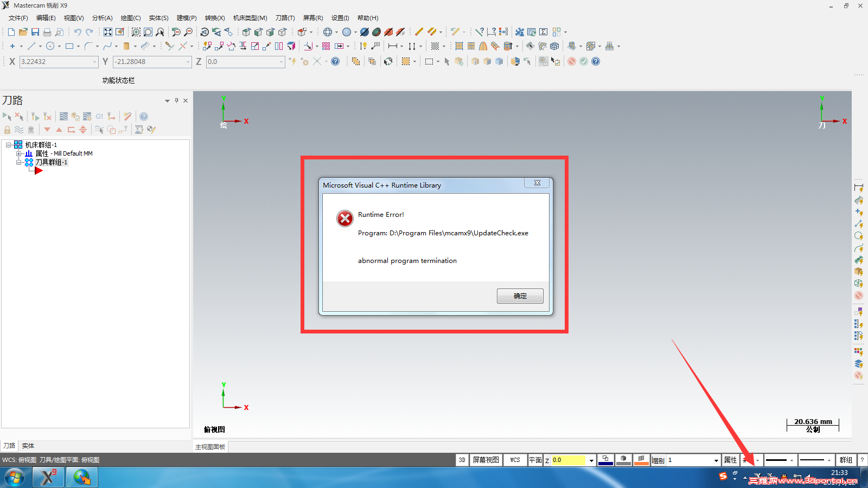Click the New file icon
Image resolution: width=868 pixels, height=488 pixels.
click(x=11, y=32)
